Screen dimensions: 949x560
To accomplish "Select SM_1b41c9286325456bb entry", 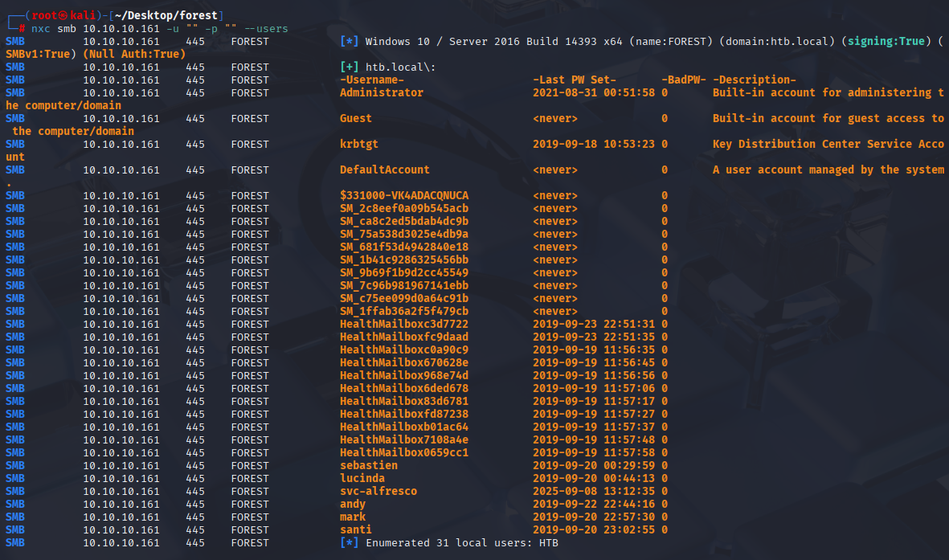I will pyautogui.click(x=403, y=260).
